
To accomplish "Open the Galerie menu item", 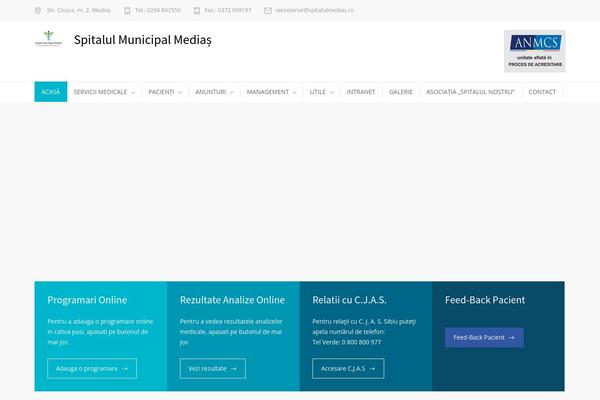I will coord(401,92).
